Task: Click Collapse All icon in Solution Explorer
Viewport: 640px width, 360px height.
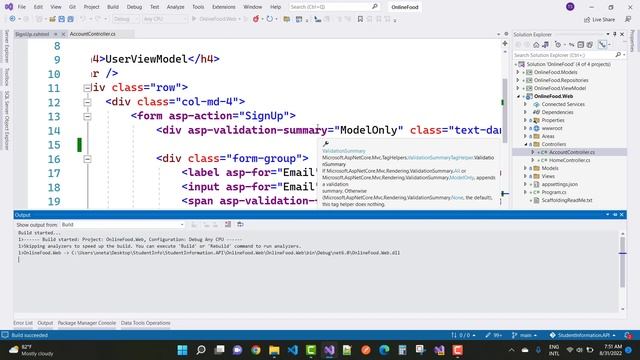Action: 580,45
